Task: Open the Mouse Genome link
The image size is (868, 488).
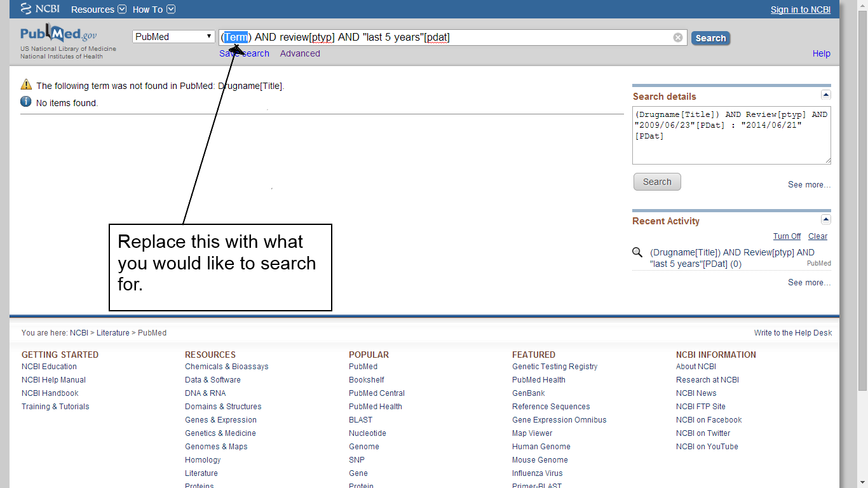Action: coord(540,460)
